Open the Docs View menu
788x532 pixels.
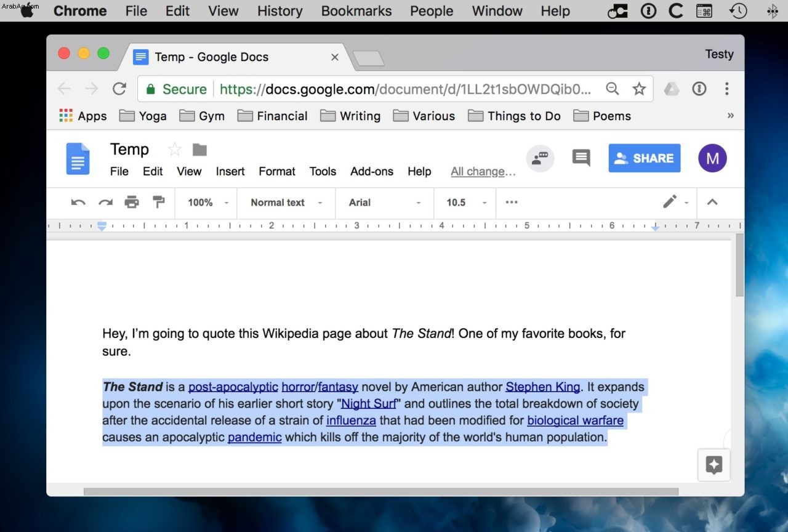189,171
